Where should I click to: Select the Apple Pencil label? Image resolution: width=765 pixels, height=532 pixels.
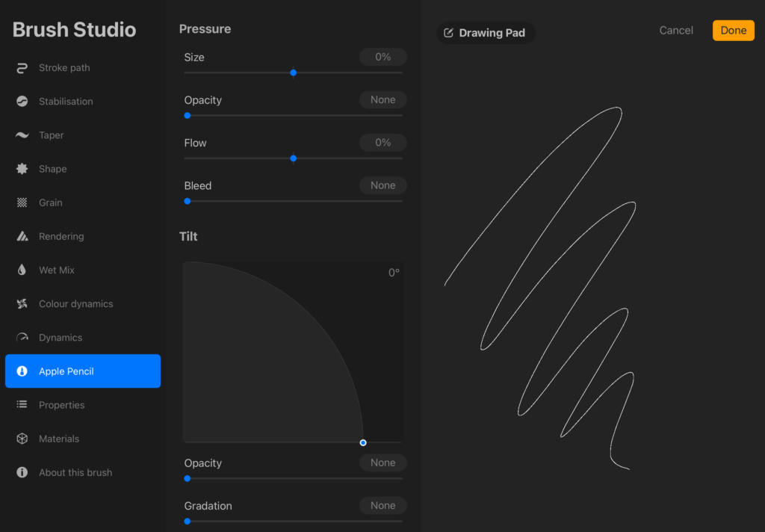66,371
